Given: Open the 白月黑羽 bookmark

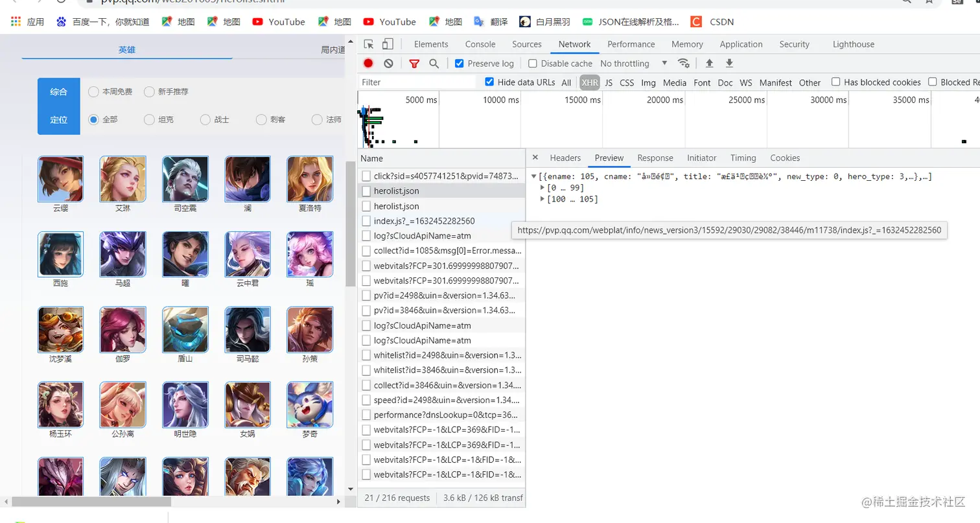Looking at the screenshot, I should point(545,21).
